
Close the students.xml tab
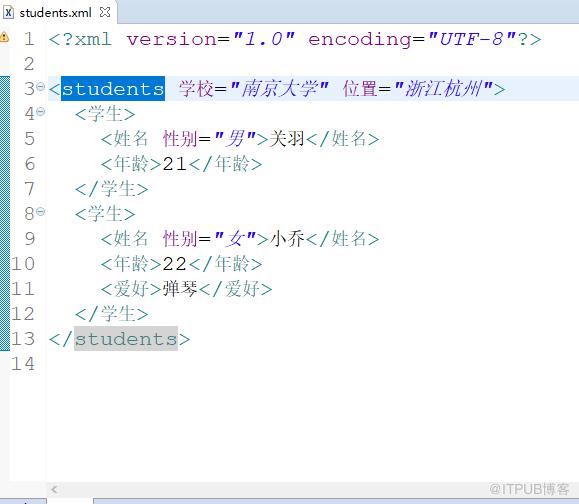click(105, 13)
